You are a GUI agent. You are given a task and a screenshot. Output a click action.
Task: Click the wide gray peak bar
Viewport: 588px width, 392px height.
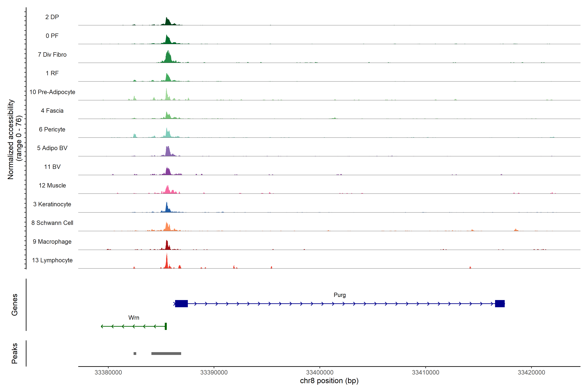pos(166,353)
